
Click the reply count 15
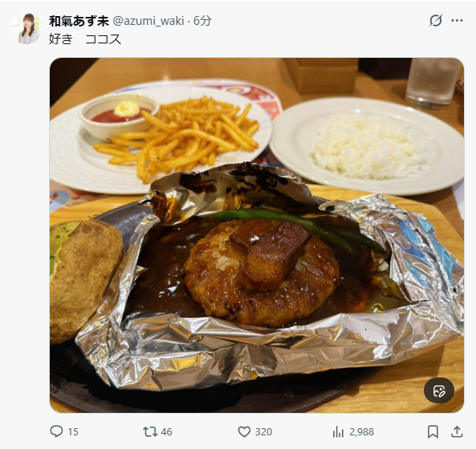point(73,431)
